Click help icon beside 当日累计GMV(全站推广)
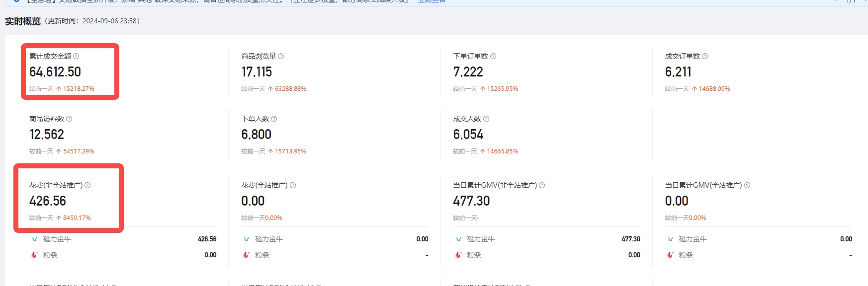The height and width of the screenshot is (286, 868). [x=747, y=185]
